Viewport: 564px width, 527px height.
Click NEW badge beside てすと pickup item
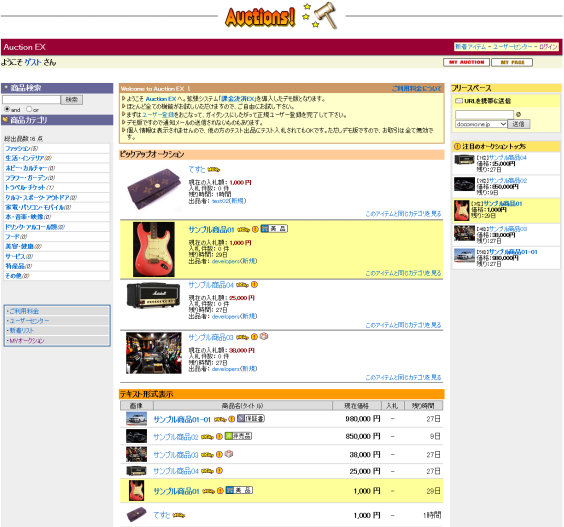[x=214, y=169]
